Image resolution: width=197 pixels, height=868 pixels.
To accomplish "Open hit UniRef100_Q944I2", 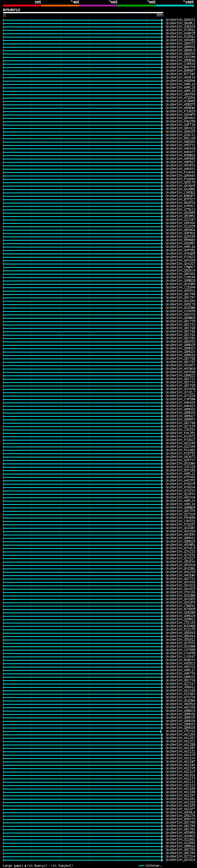I will (180, 20).
